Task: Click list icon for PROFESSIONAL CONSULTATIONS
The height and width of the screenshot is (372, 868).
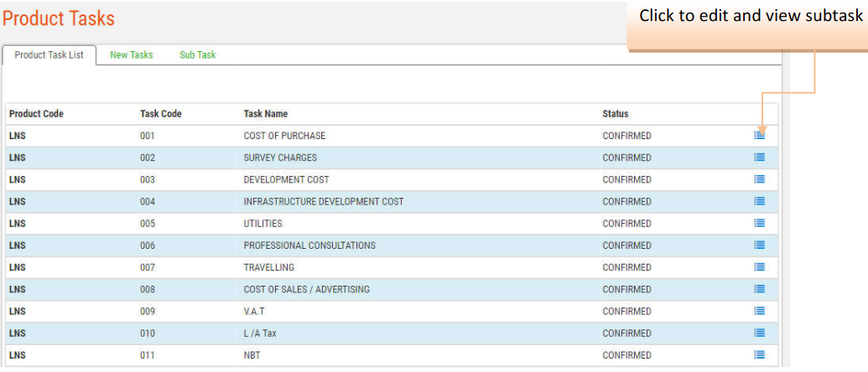Action: click(x=759, y=245)
